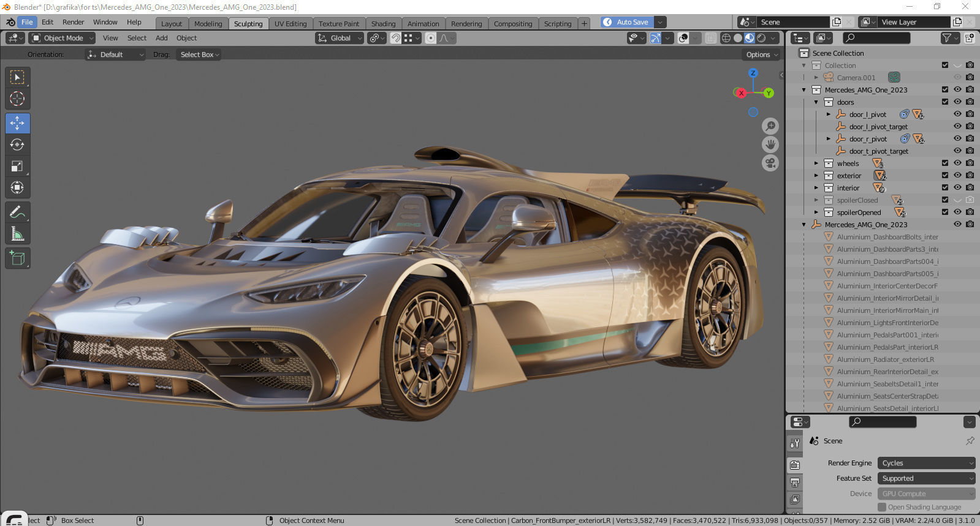Open the Drag Select Box dropdown

tap(199, 54)
